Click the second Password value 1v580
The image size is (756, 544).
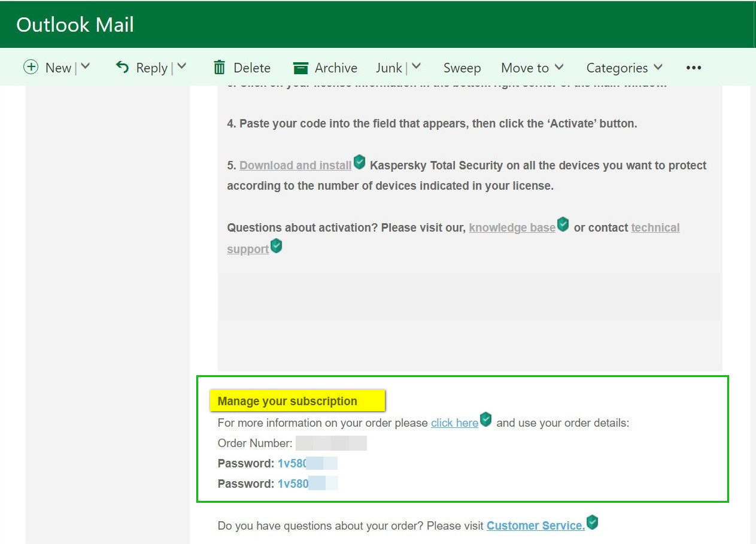tap(293, 484)
